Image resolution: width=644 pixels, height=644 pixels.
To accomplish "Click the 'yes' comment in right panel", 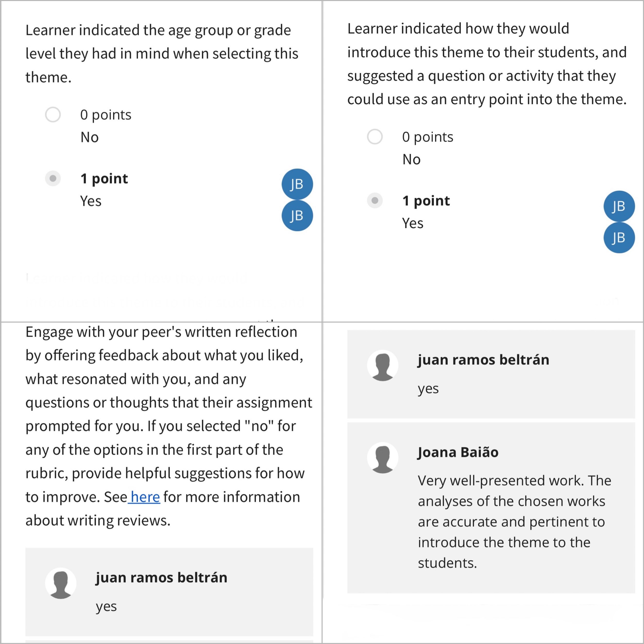I will pos(428,389).
